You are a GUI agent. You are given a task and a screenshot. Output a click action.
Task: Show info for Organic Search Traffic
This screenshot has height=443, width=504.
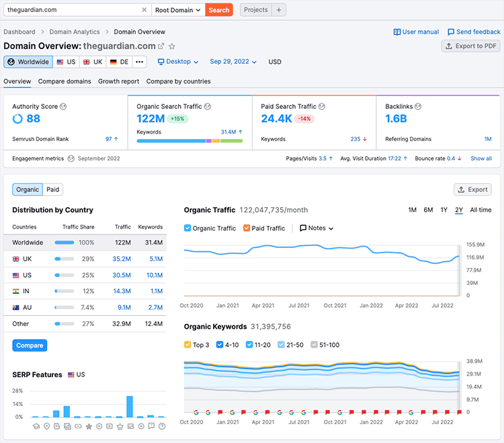coord(208,106)
